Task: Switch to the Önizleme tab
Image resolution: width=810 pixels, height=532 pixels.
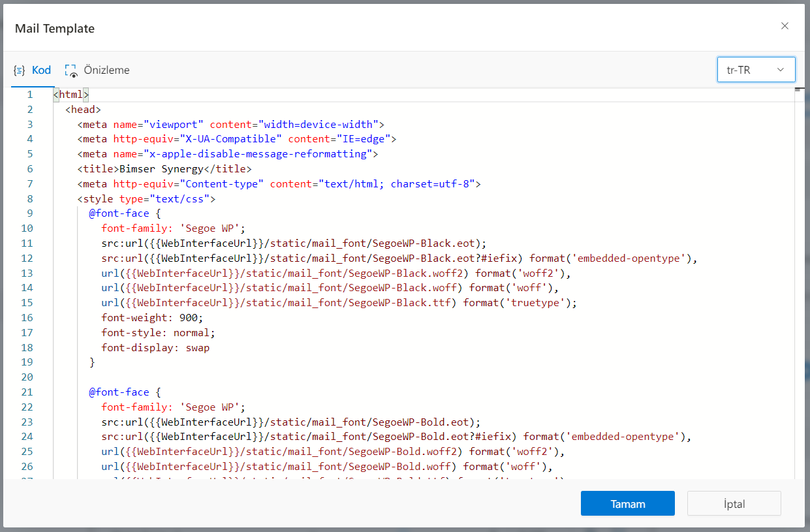Action: (106, 70)
